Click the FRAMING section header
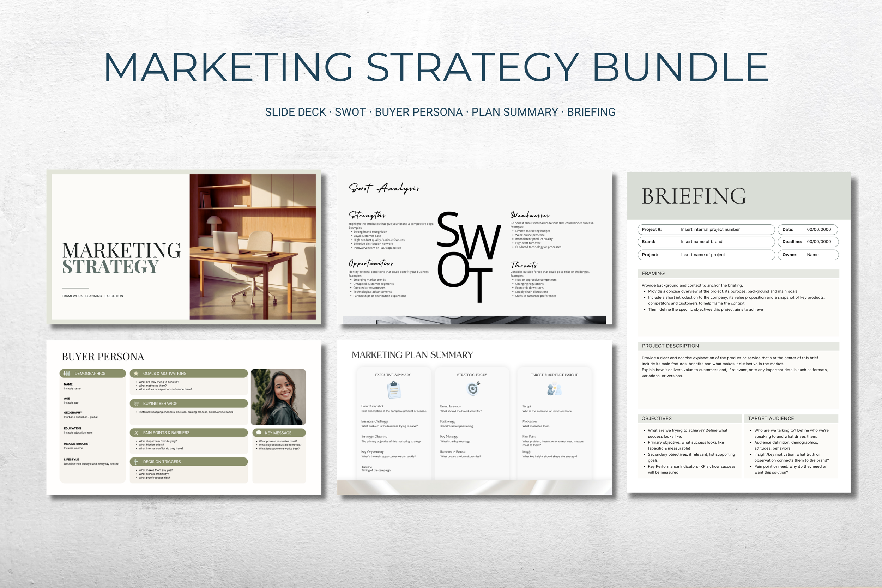Viewport: 882px width, 588px height. 738,274
